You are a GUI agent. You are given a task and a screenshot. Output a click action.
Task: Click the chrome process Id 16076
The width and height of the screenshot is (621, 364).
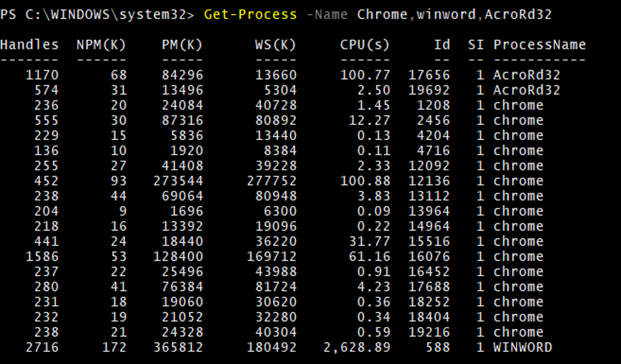pos(429,257)
